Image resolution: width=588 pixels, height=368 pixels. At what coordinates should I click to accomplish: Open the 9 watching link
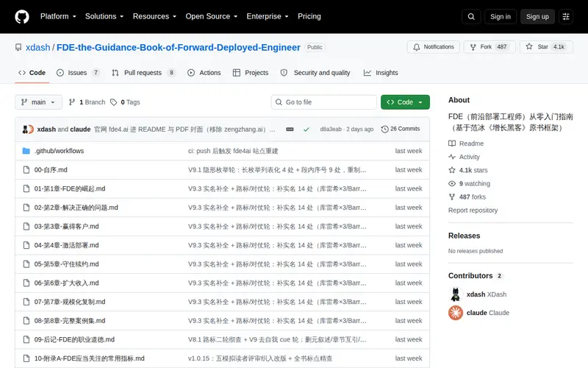(x=470, y=183)
